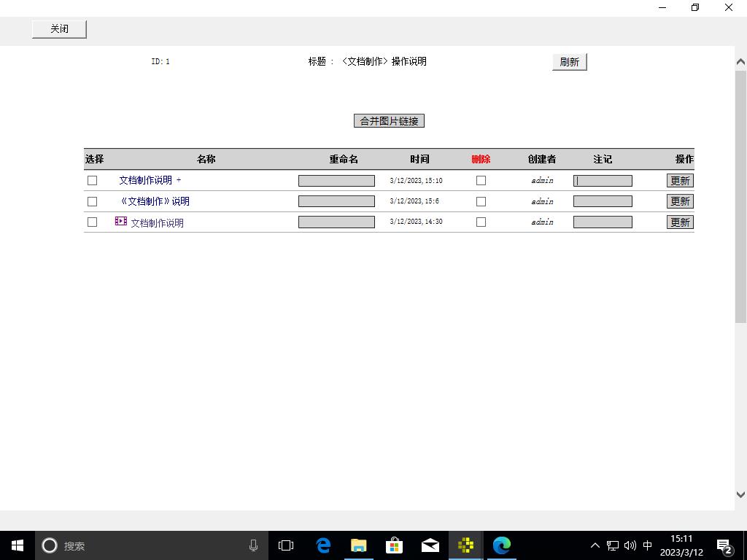Viewport: 747px width, 560px height.
Task: Click the scroll down arrow of the page
Action: (740, 494)
